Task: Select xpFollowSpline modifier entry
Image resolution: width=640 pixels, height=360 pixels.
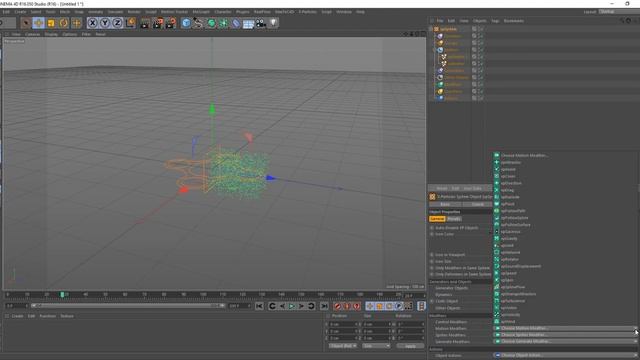Action: [x=514, y=218]
